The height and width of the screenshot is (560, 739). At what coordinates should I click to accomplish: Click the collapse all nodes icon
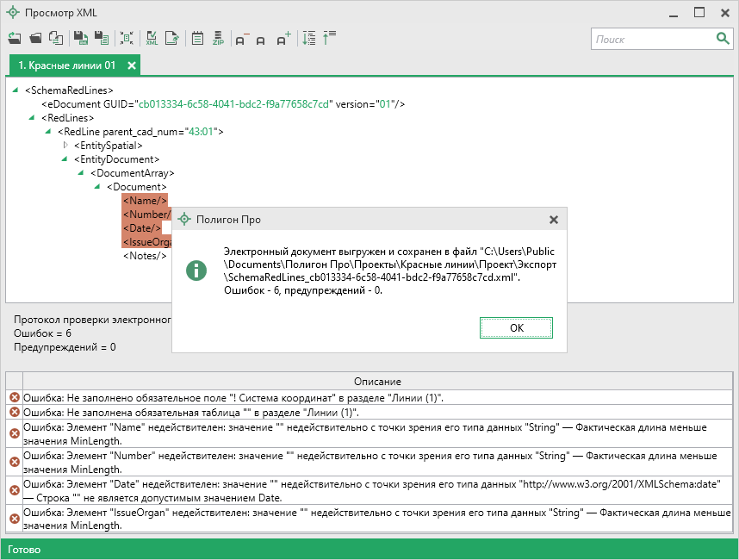(329, 39)
